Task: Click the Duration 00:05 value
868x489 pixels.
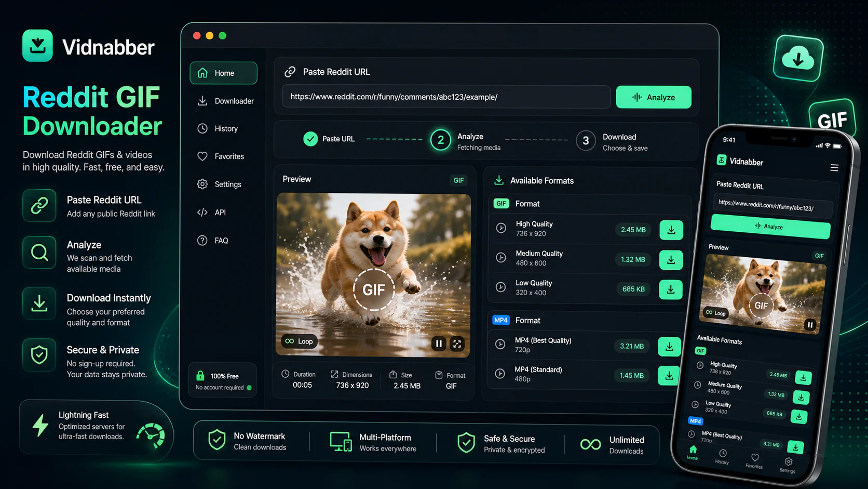Action: pyautogui.click(x=302, y=385)
